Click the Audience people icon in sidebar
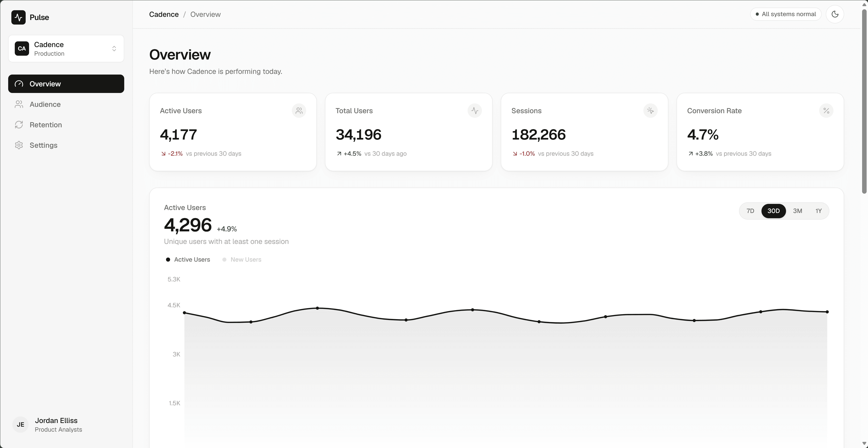 pos(19,104)
